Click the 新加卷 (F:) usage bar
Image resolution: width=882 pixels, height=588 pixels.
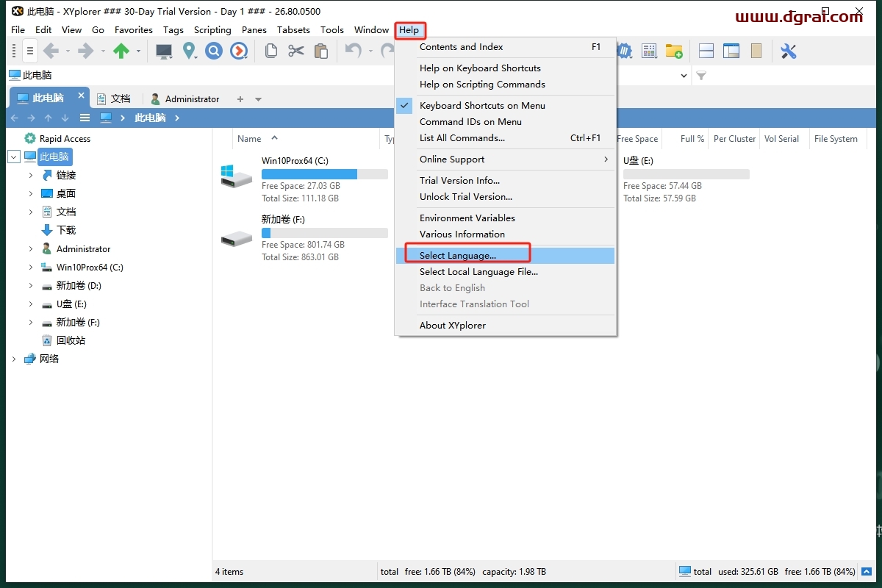click(x=325, y=233)
